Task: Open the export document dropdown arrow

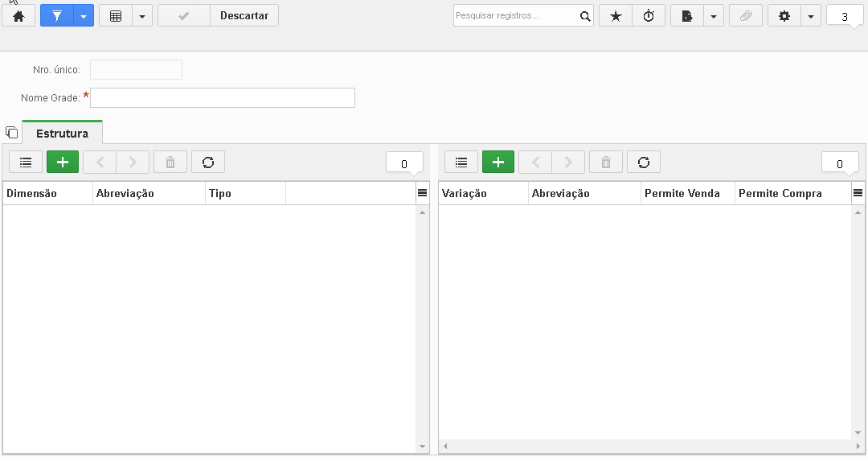Action: coord(714,16)
